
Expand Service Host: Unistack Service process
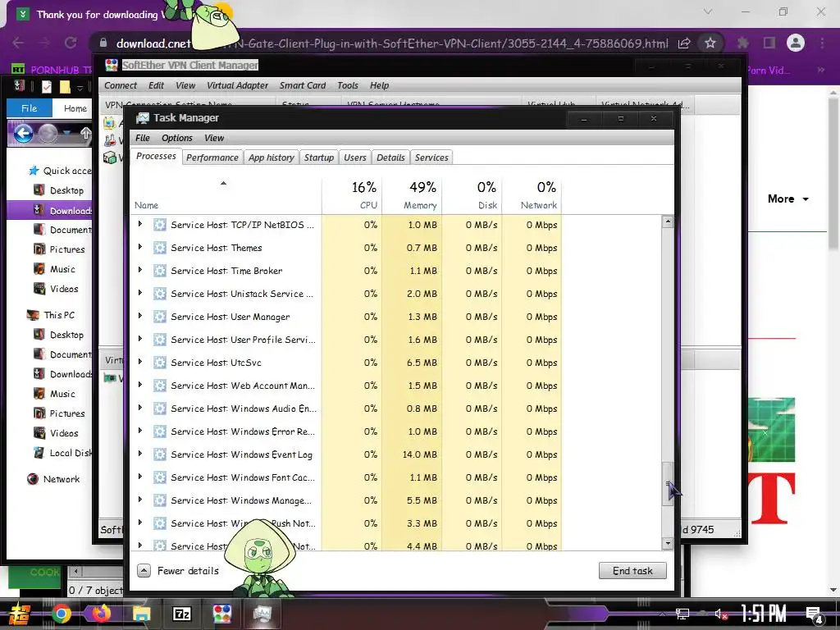click(140, 293)
